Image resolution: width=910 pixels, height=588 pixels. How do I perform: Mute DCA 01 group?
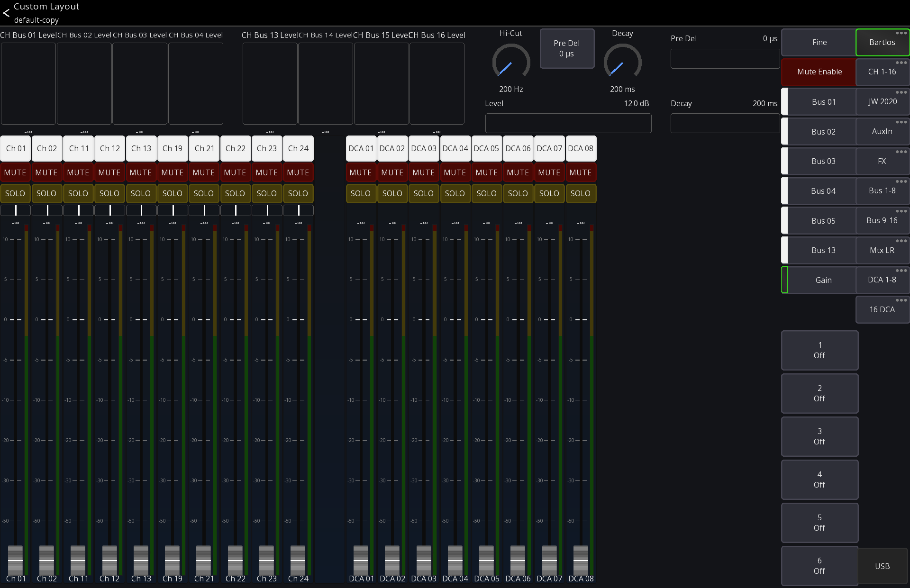[361, 172]
